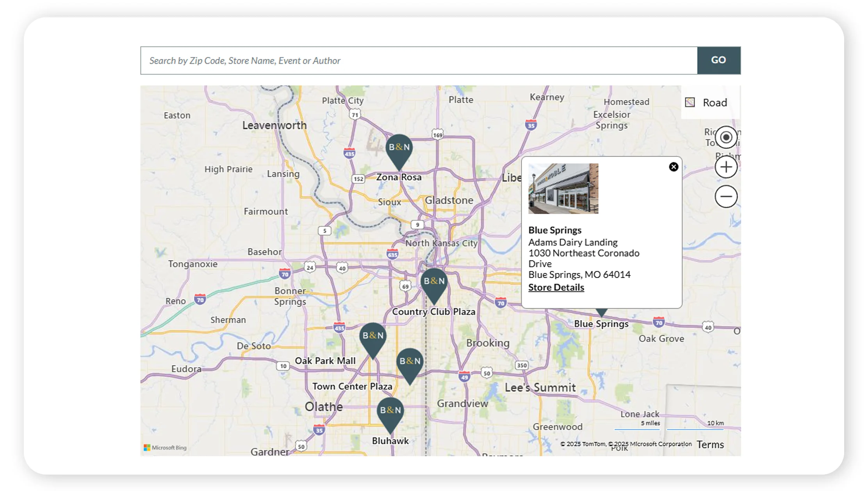Click the current location target icon
The width and height of the screenshot is (868, 491).
tap(725, 137)
